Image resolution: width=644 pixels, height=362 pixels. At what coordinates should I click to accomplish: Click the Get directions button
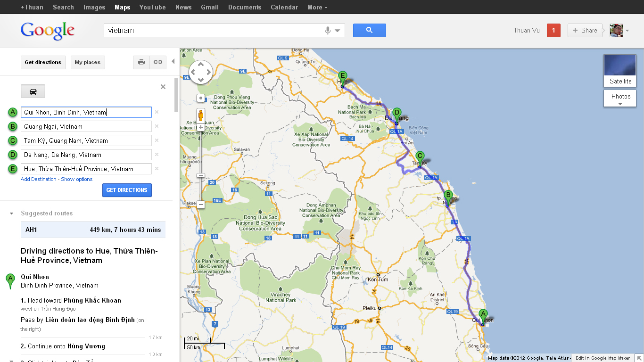coord(43,62)
